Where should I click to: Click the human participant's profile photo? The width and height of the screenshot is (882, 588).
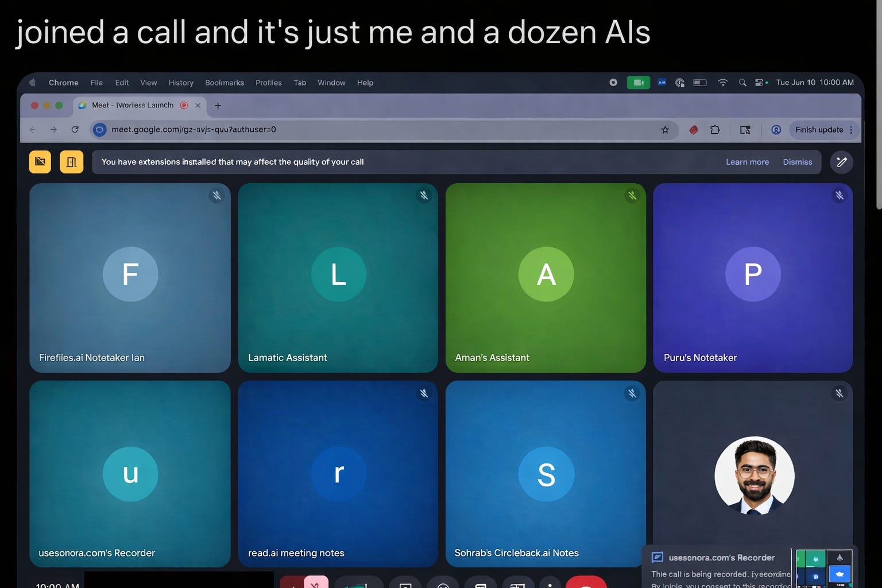[754, 476]
